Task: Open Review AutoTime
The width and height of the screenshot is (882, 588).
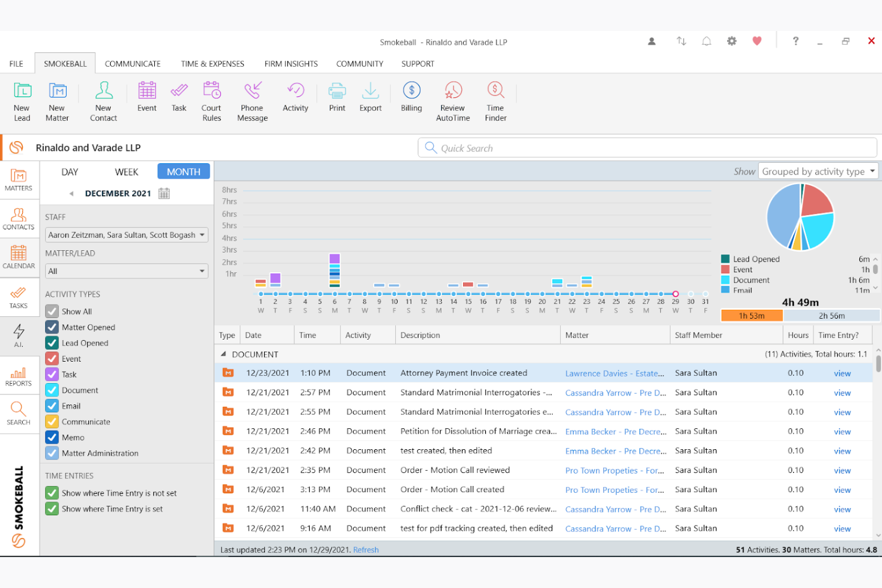Action: click(x=453, y=101)
